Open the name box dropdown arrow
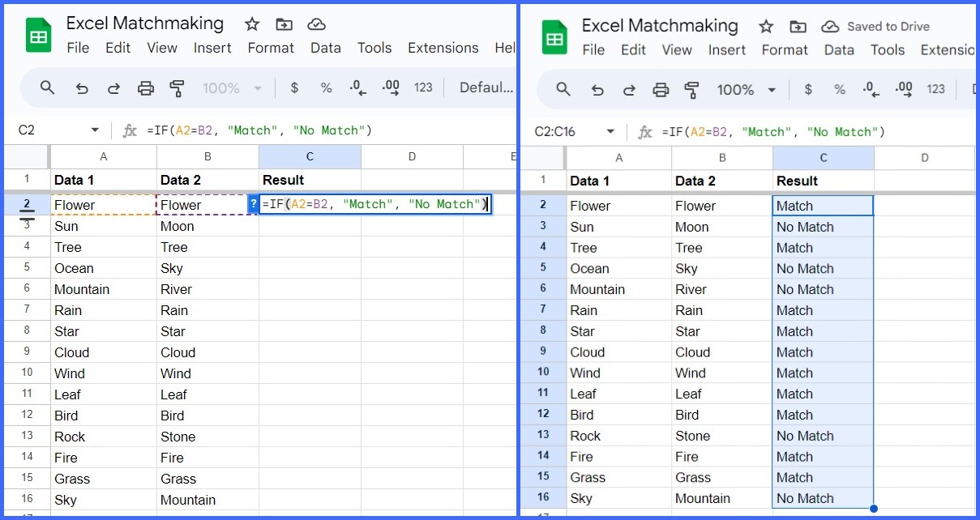Viewport: 980px width, 520px height. (94, 130)
